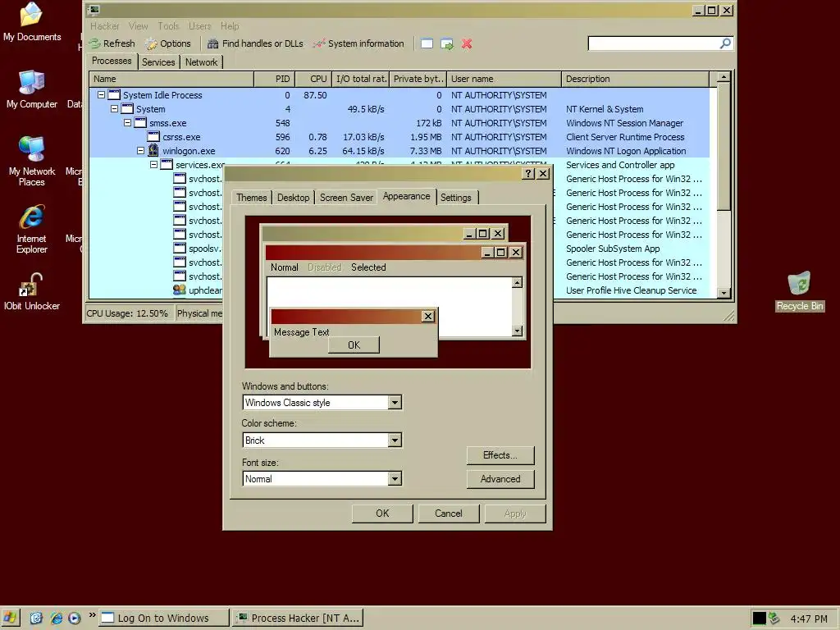Click the red X terminate icon
Screen dimensions: 840x630
(x=467, y=43)
